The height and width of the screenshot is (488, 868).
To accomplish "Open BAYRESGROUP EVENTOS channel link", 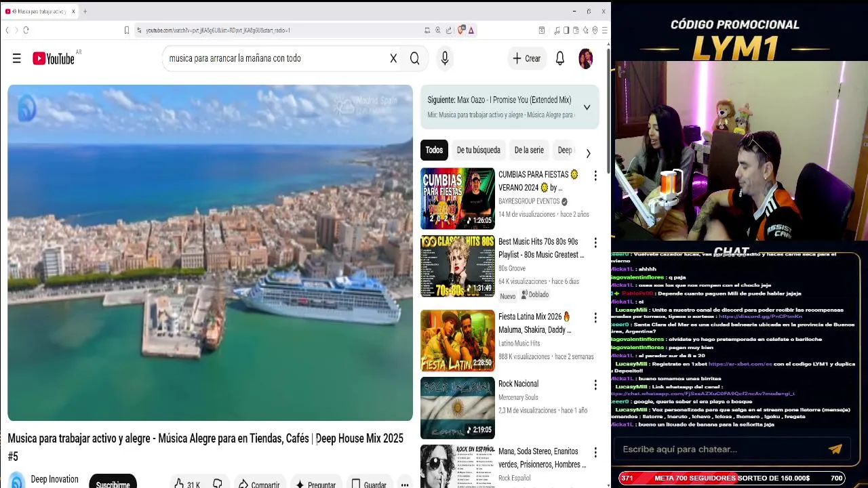I will tap(529, 201).
